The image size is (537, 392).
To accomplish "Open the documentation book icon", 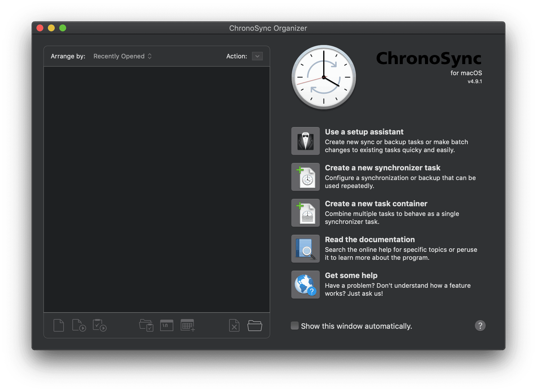I will (306, 249).
